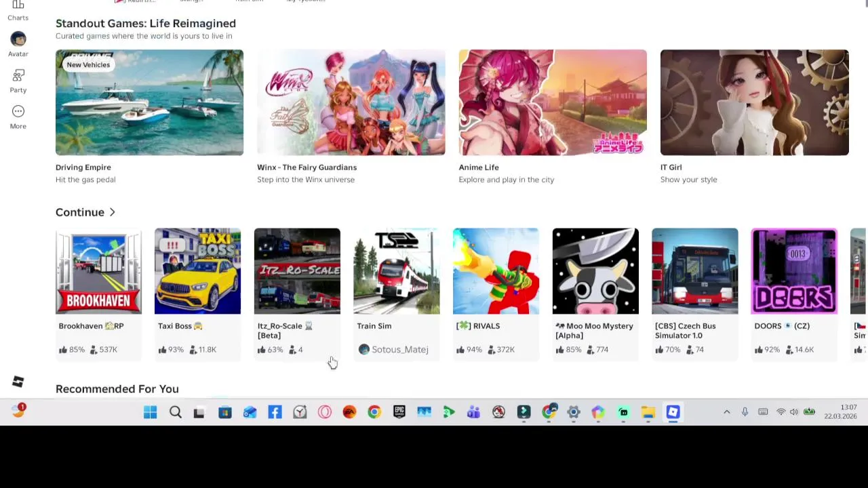Open Microsoft Store from taskbar
This screenshot has height=488, width=868.
[224, 412]
